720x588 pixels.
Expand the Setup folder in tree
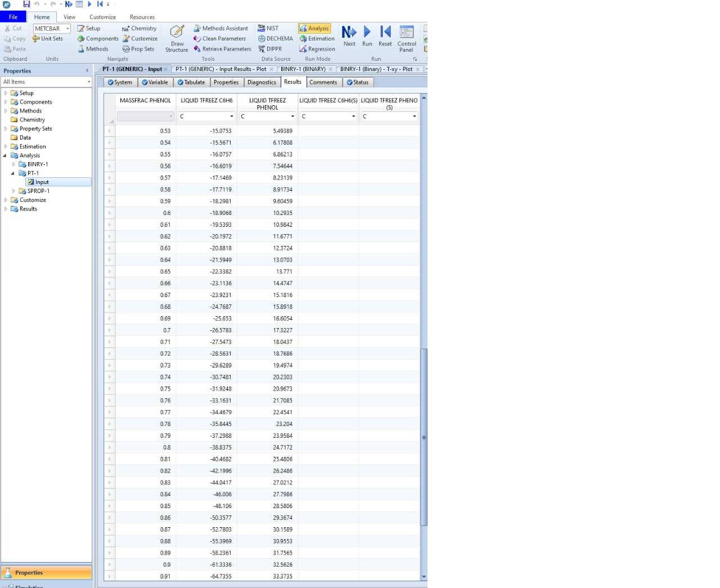6,93
